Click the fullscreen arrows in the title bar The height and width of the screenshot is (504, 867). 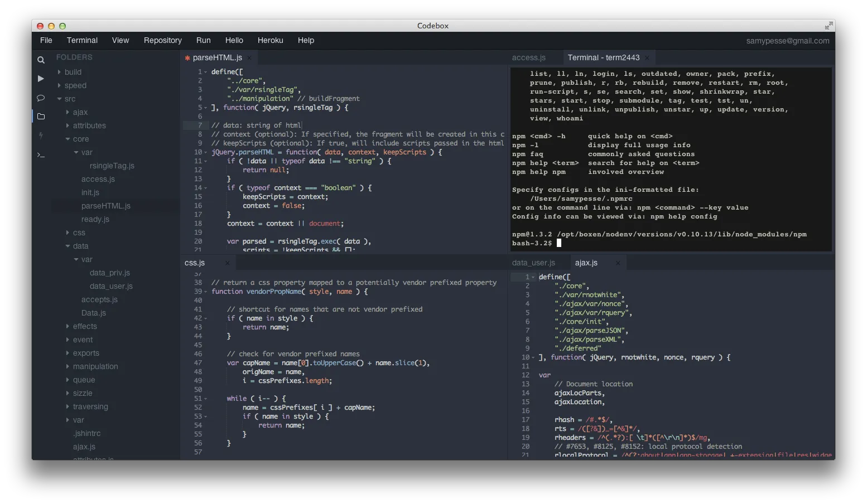point(829,26)
